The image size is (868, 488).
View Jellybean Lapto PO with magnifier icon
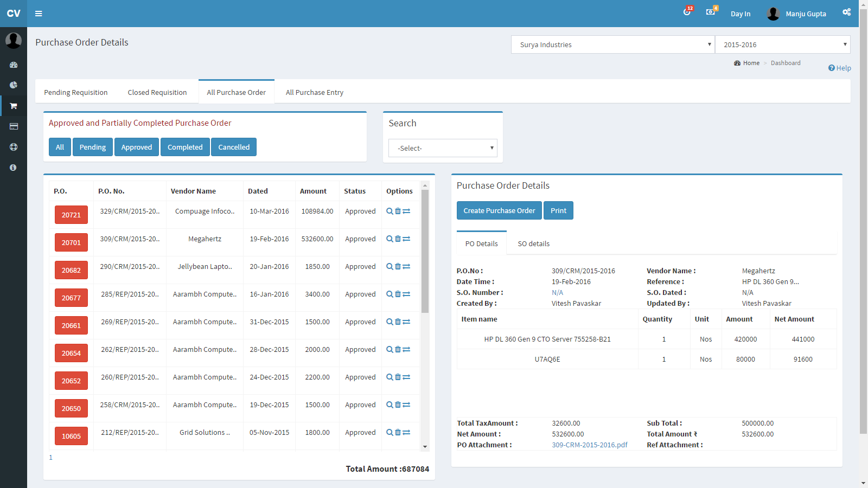pyautogui.click(x=390, y=266)
